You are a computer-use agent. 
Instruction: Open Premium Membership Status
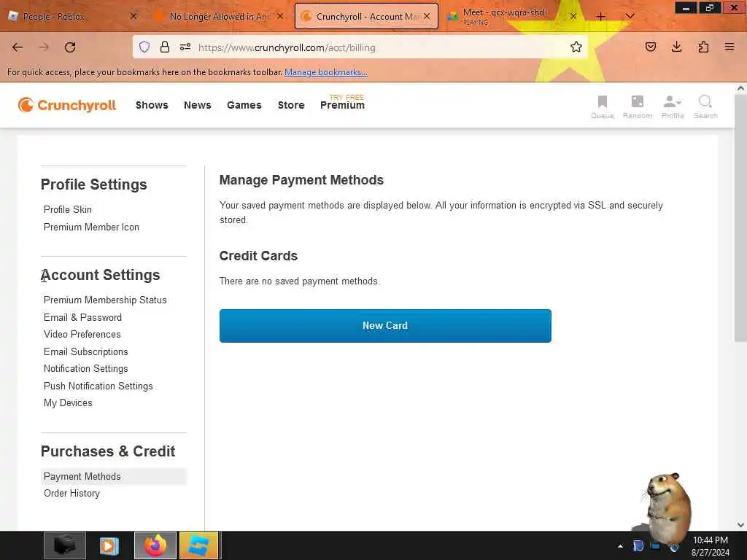click(x=105, y=300)
